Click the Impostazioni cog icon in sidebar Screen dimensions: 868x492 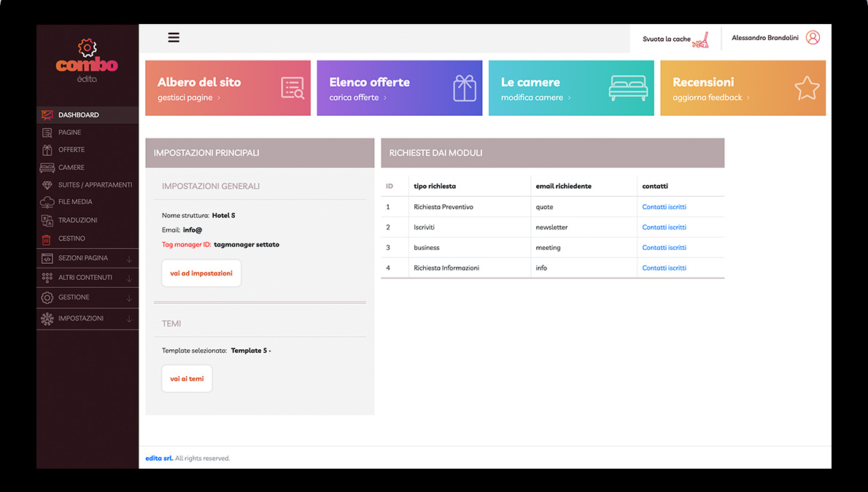(47, 319)
